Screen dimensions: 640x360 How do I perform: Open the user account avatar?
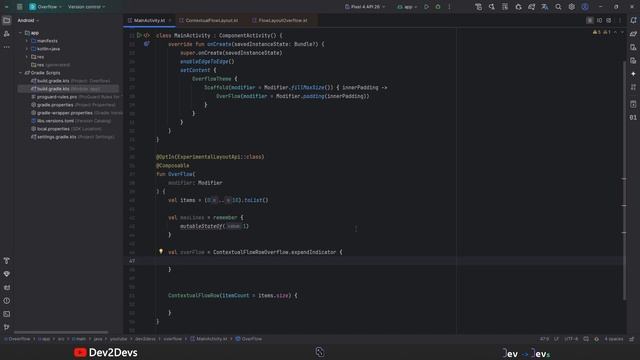585,7
